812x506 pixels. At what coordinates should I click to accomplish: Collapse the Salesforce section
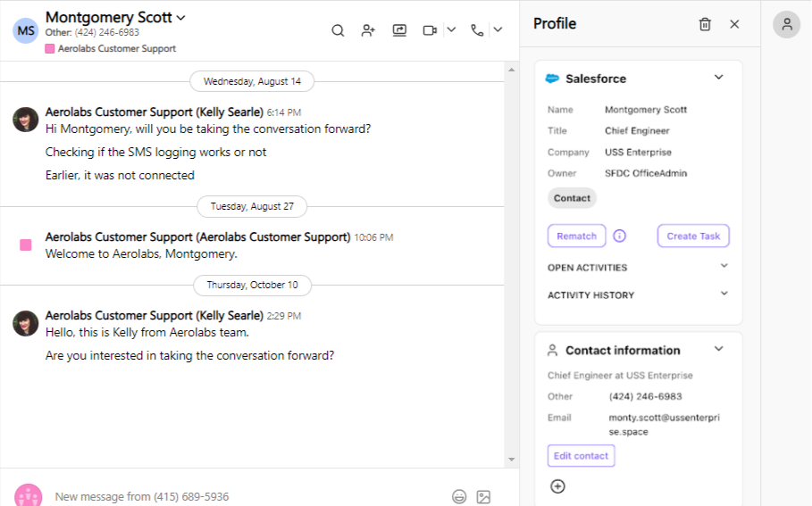point(719,78)
